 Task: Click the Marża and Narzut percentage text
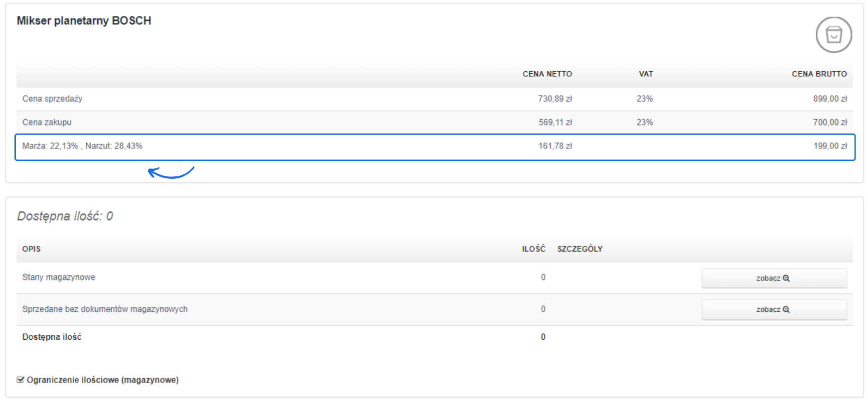click(x=82, y=146)
